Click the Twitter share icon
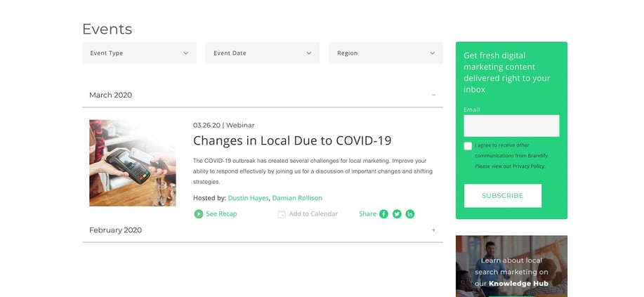 point(397,214)
